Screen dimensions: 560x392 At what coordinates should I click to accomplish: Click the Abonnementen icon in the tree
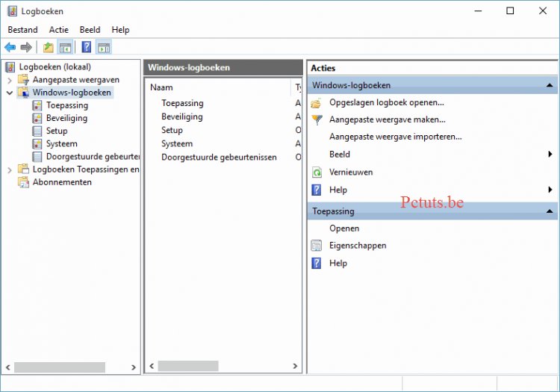(x=24, y=182)
